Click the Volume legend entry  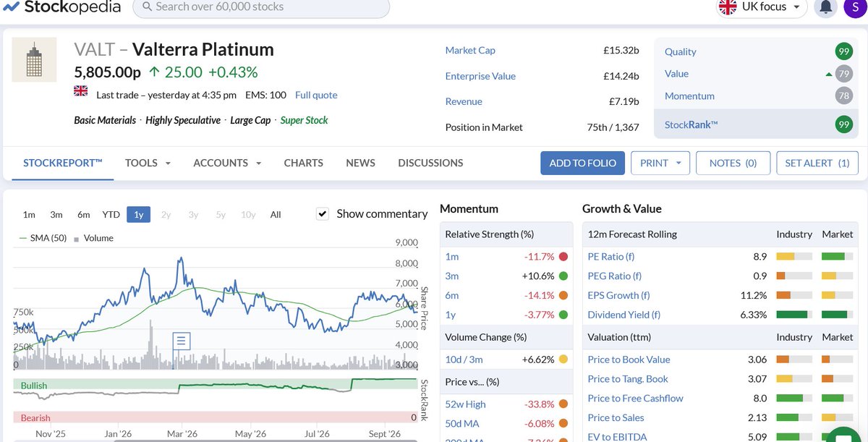coord(93,238)
